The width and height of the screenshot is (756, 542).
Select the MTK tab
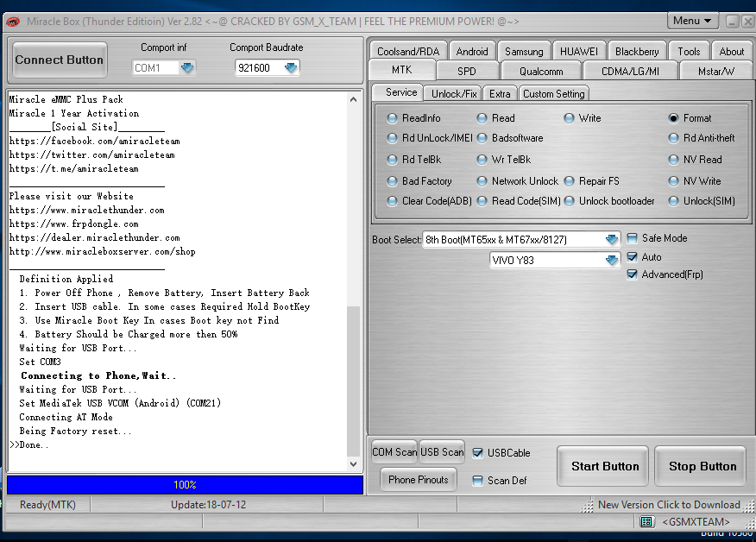(x=402, y=70)
